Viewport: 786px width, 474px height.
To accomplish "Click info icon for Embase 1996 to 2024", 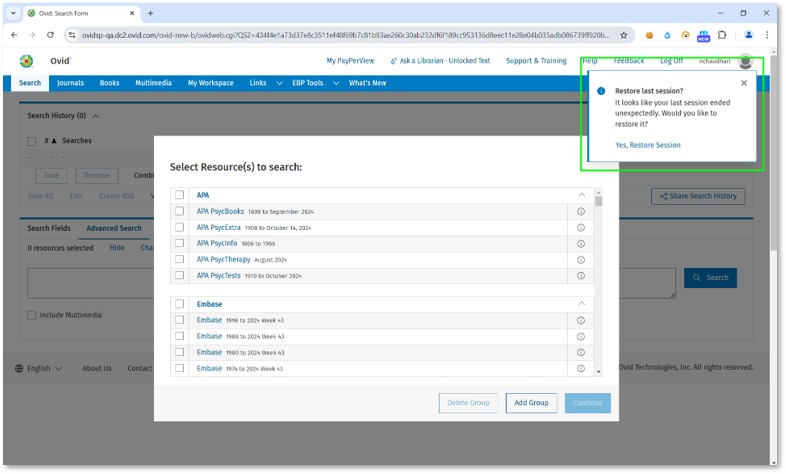I will [x=580, y=320].
